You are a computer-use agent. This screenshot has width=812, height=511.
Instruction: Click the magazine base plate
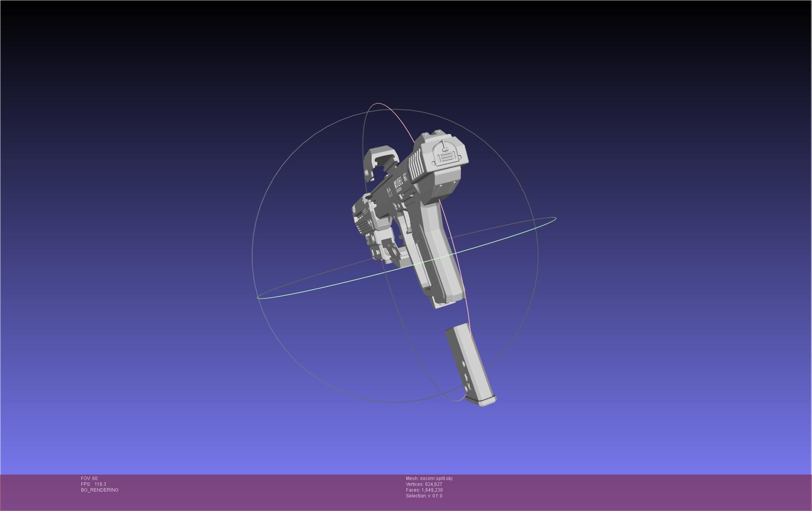click(x=487, y=401)
